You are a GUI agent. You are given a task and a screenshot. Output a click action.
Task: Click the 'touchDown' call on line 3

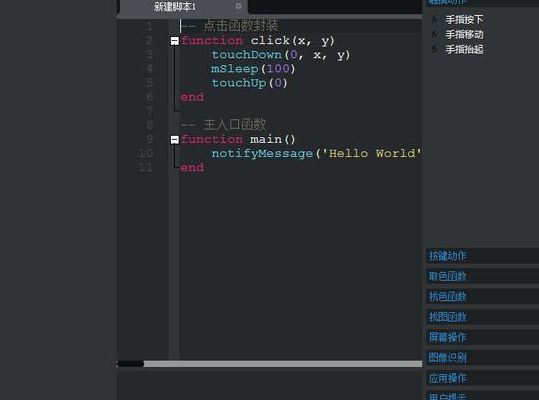pyautogui.click(x=246, y=55)
